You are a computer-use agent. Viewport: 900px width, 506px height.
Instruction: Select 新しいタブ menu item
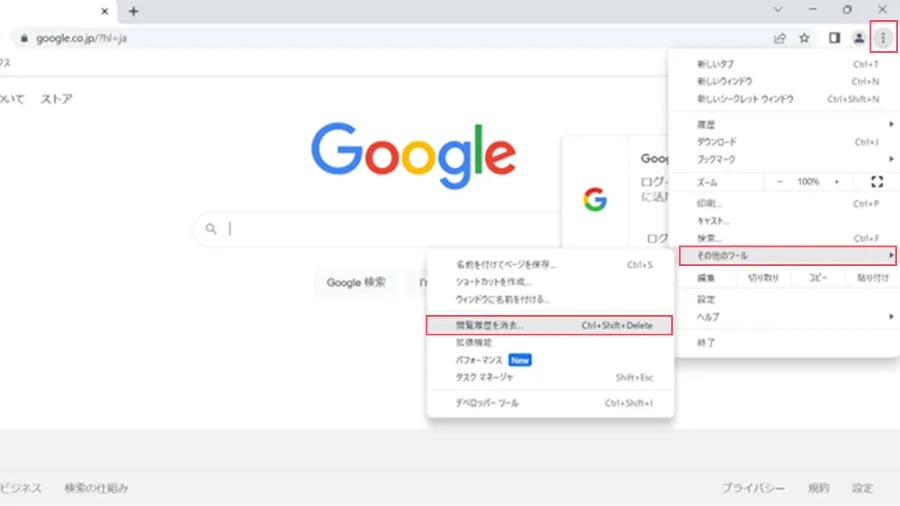point(784,64)
